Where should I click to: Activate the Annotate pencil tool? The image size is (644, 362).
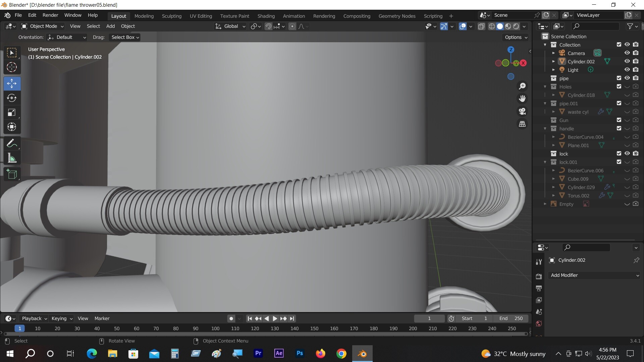12,143
